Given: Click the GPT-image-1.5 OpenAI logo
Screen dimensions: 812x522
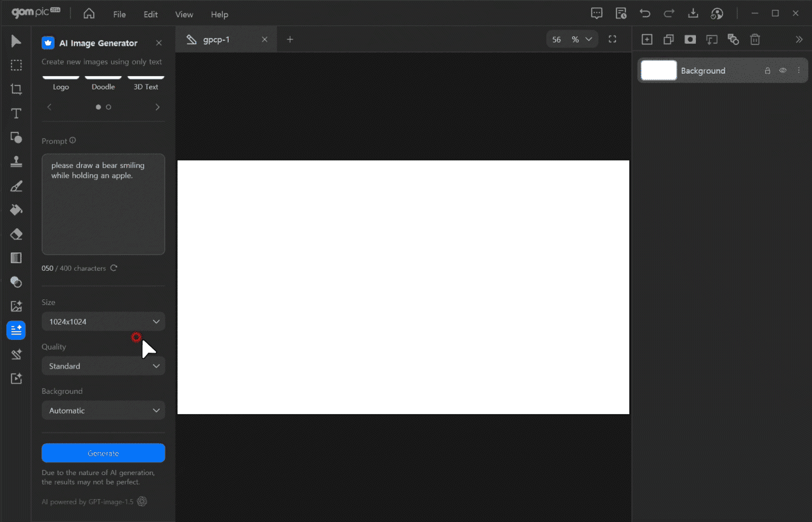Looking at the screenshot, I should (x=142, y=502).
